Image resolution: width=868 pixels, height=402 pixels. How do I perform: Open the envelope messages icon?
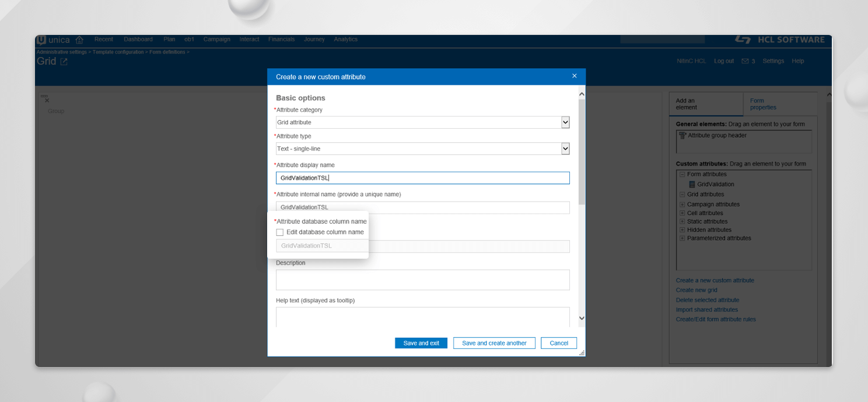pos(745,61)
